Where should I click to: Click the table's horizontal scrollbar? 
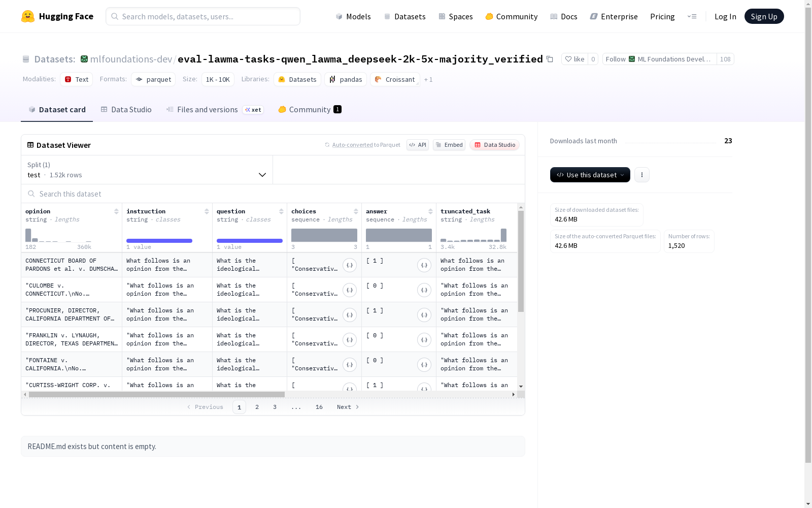pos(157,394)
